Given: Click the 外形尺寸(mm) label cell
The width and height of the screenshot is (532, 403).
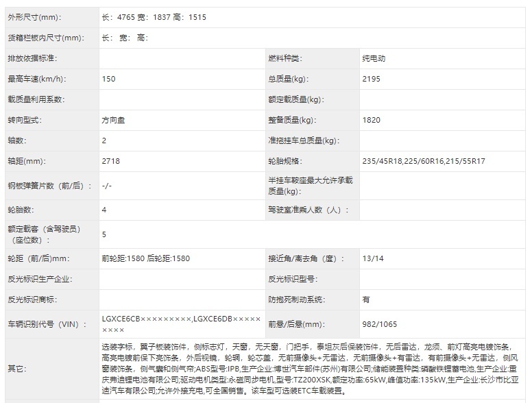Looking at the screenshot, I should (x=52, y=17).
